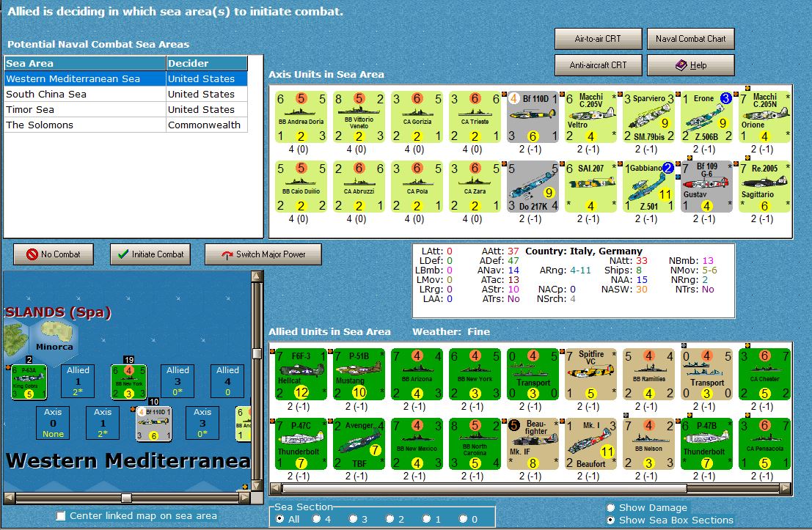Choose sea section 0 radio button
This screenshot has width=812, height=530.
point(464,518)
